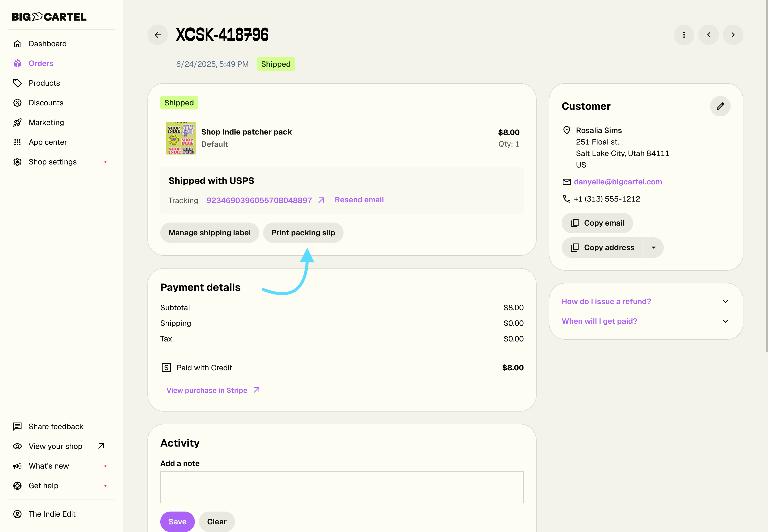Open the Copy address dropdown arrow
768x532 pixels.
pyautogui.click(x=653, y=248)
